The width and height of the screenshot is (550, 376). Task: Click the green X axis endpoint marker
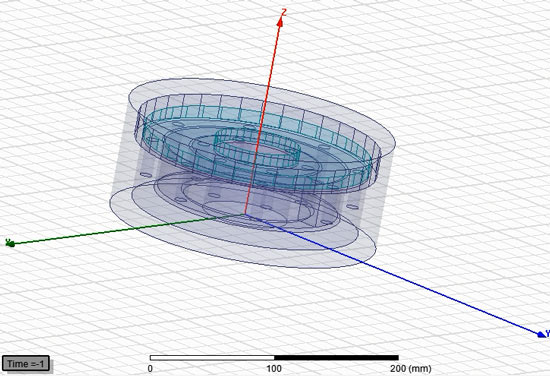[x=10, y=243]
